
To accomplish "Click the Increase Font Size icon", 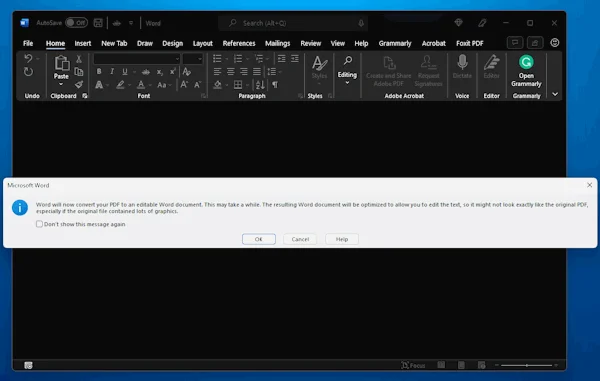I will pos(184,85).
